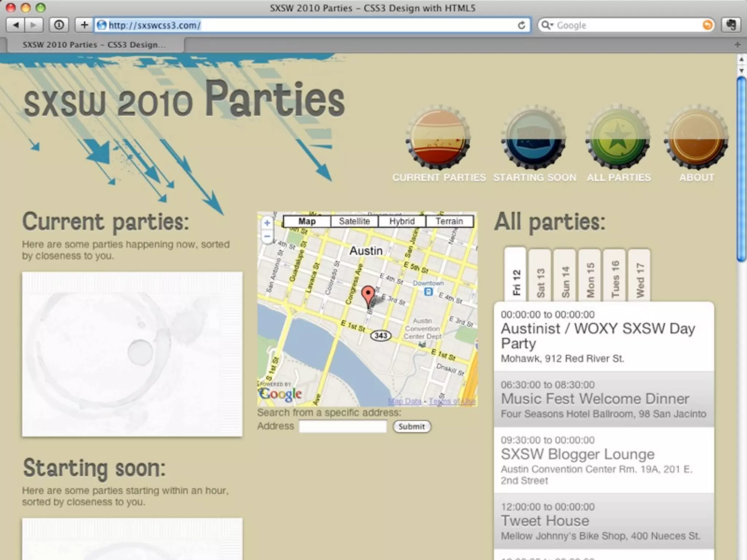Image resolution: width=747 pixels, height=560 pixels.
Task: Switch map to Map view
Action: [x=307, y=221]
